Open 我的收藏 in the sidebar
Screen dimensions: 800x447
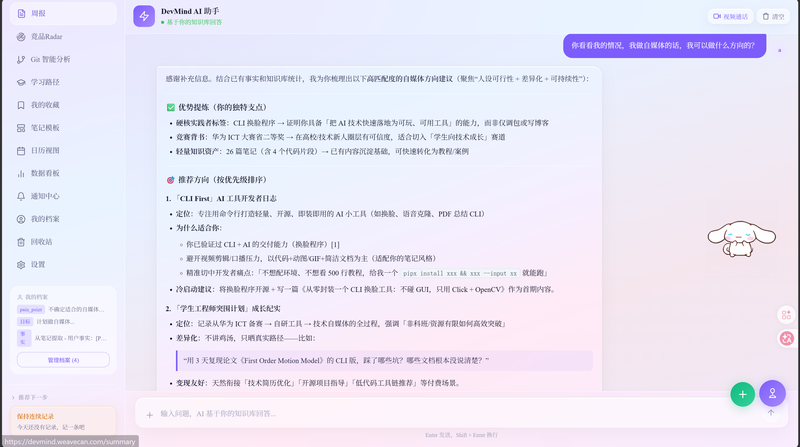(63, 105)
